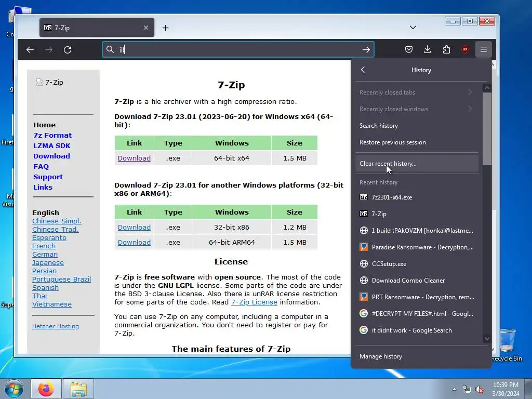This screenshot has height=399, width=532.
Task: Click history panel scroll up arrow
Action: [x=487, y=88]
